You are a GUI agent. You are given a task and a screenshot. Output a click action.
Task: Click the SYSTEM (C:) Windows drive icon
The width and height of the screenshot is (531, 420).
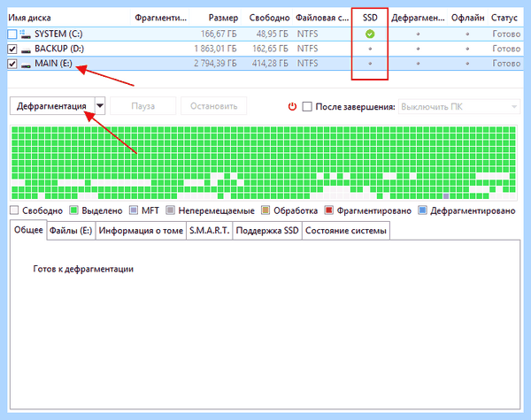[x=25, y=34]
